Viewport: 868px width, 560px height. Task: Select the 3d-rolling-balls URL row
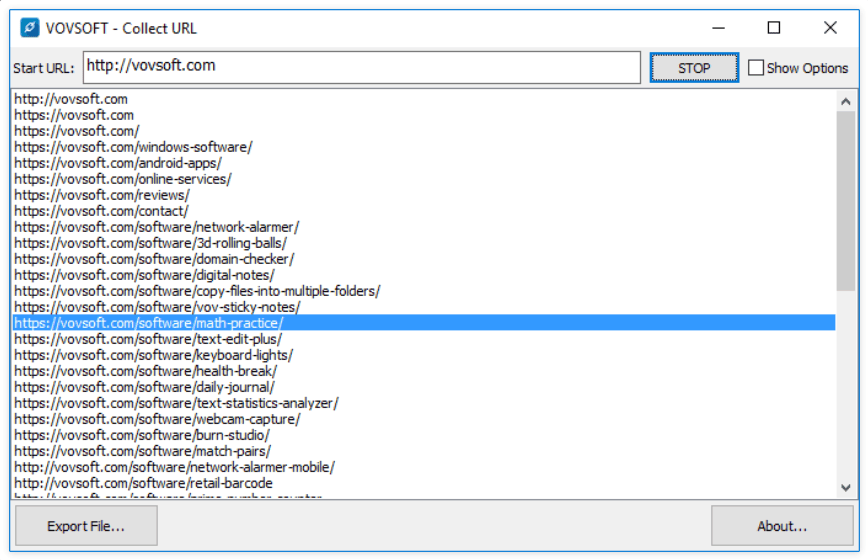424,243
